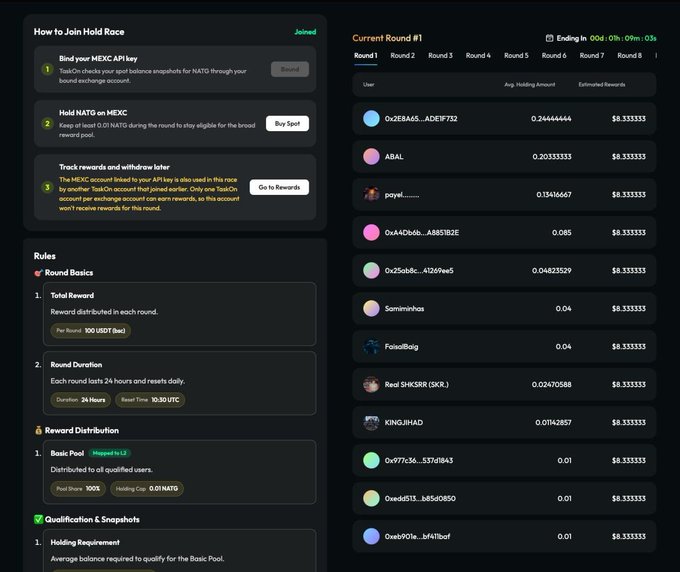
Task: Click holding amount 0.04823529
Action: pyautogui.click(x=552, y=271)
